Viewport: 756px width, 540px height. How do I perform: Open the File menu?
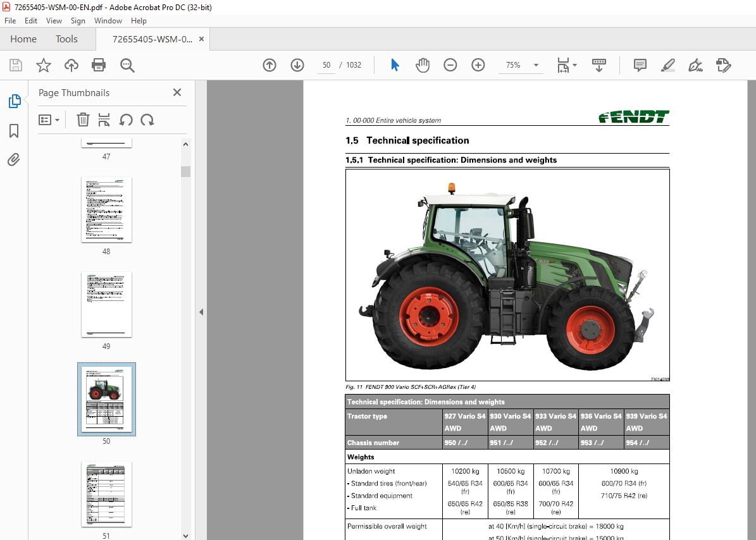[x=10, y=21]
